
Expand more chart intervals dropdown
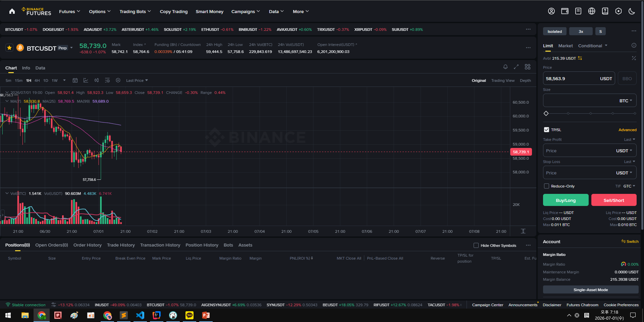click(x=64, y=80)
